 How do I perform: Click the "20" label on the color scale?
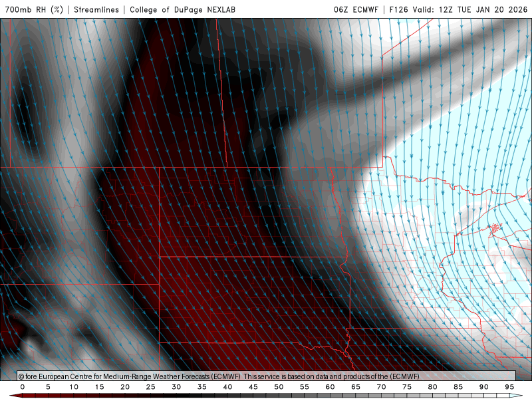point(125,387)
